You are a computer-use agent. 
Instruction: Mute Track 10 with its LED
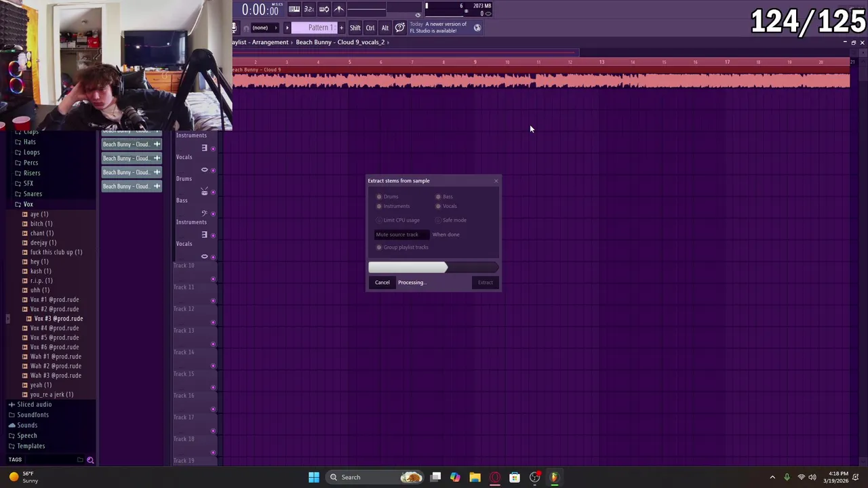213,279
